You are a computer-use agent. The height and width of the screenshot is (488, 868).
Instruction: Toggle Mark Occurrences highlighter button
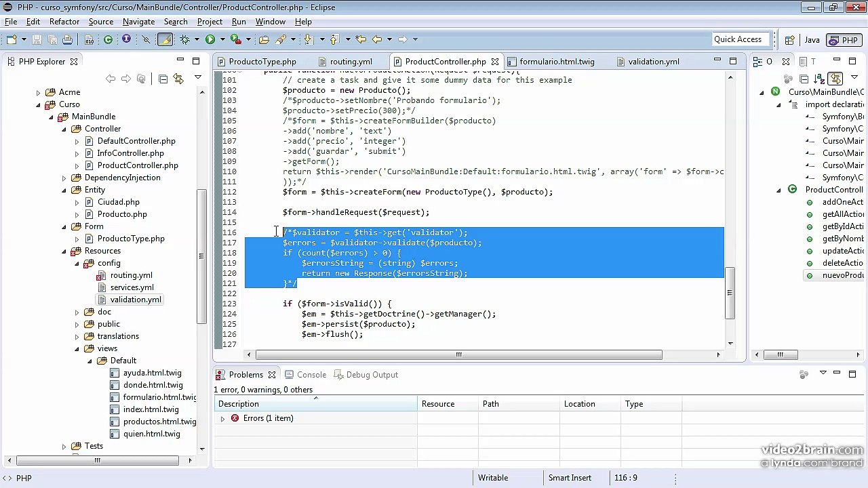pos(165,39)
